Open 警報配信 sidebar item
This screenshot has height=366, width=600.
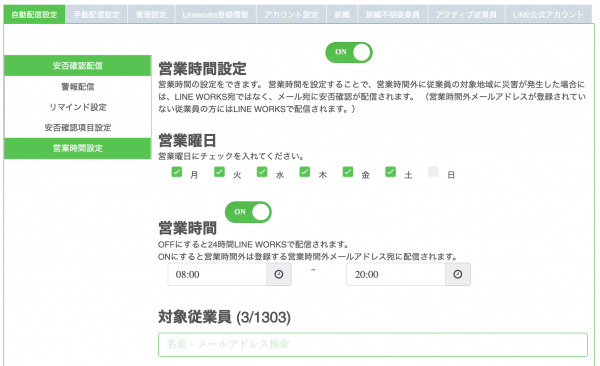pos(78,87)
